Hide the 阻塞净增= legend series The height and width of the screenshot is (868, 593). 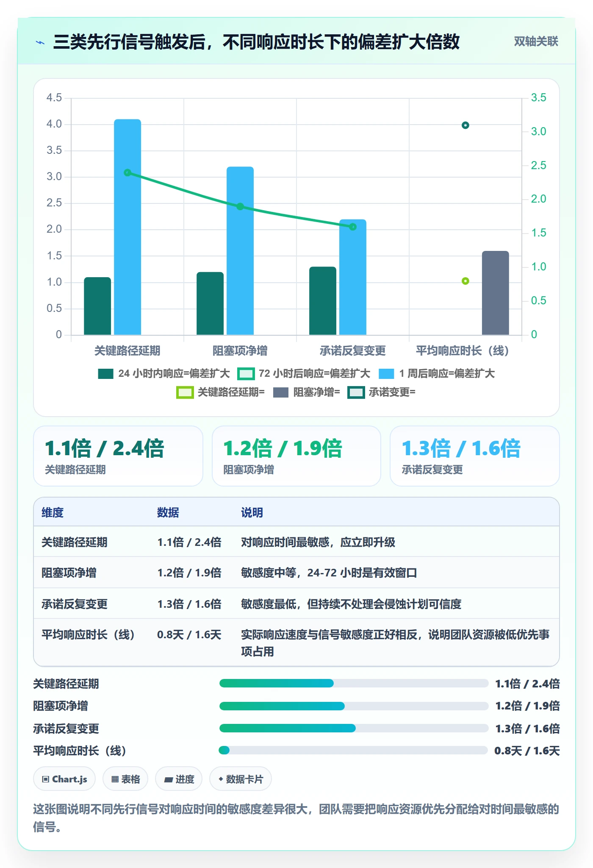click(x=307, y=392)
